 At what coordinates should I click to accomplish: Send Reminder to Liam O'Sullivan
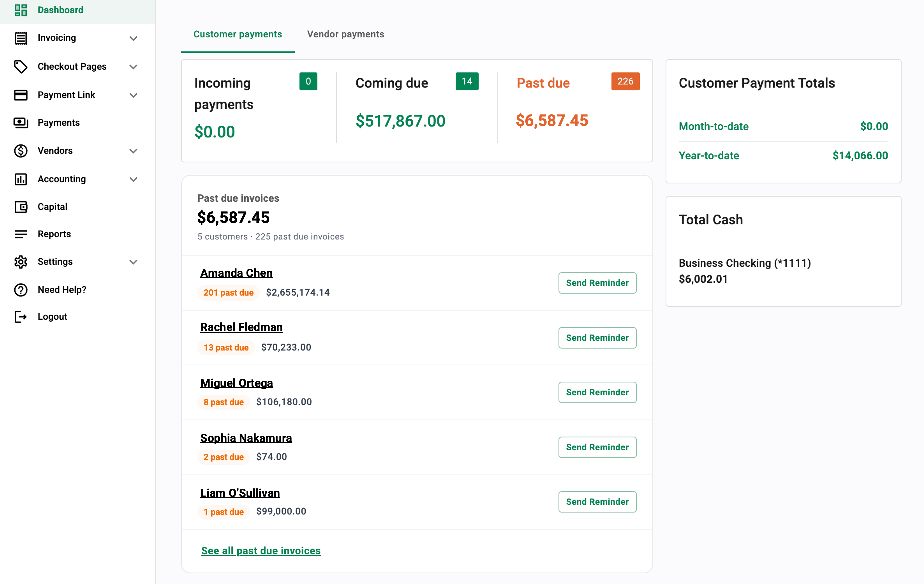[x=597, y=501]
